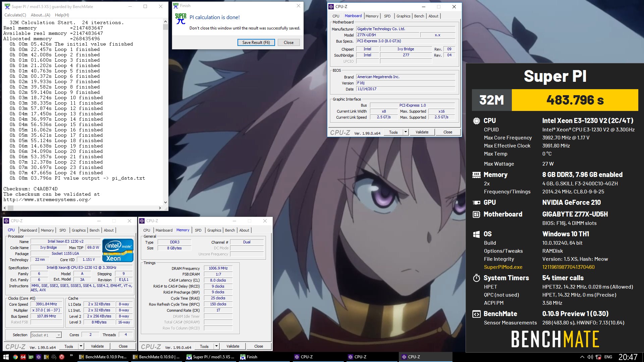The image size is (644, 362).
Task: Open the About tab in the Memory CPU-Z window
Action: 244,230
